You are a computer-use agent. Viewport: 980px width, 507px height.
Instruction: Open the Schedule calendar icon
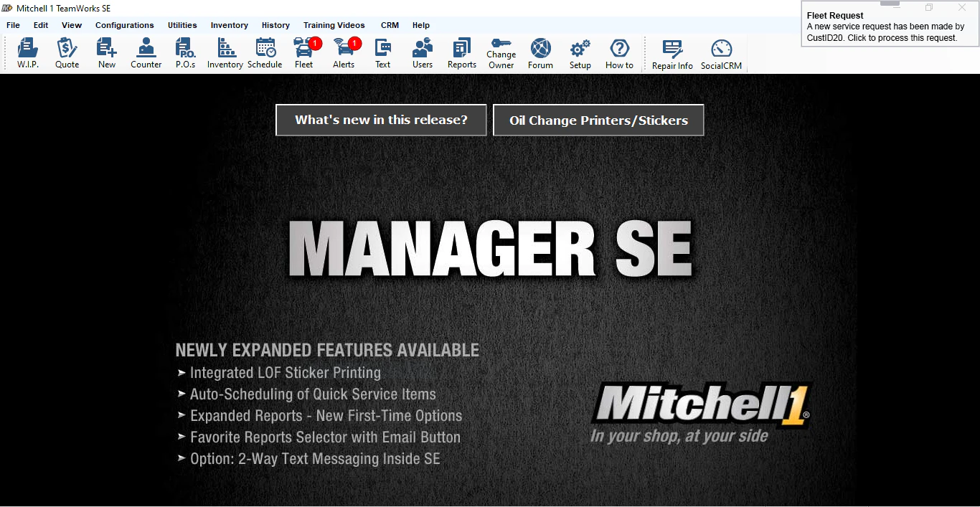click(x=265, y=54)
